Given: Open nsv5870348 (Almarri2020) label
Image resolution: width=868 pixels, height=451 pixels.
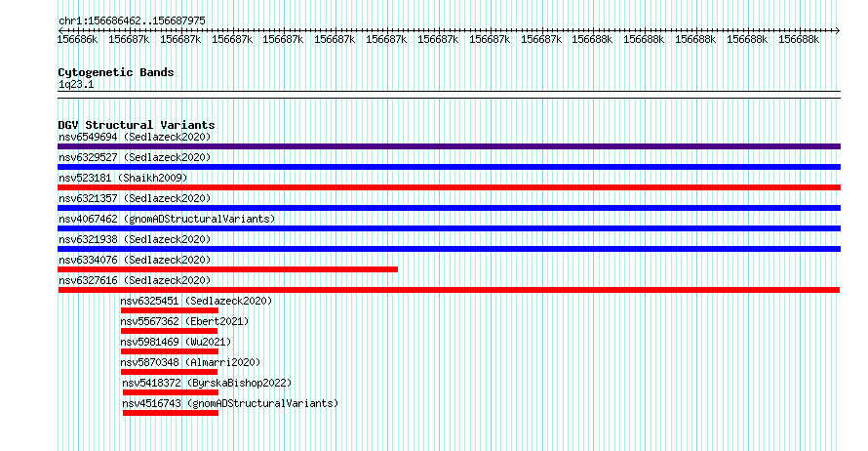Looking at the screenshot, I should click(190, 362).
